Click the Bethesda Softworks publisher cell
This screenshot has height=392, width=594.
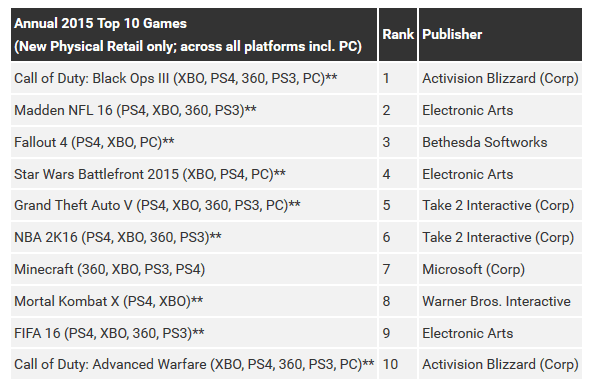coord(500,142)
